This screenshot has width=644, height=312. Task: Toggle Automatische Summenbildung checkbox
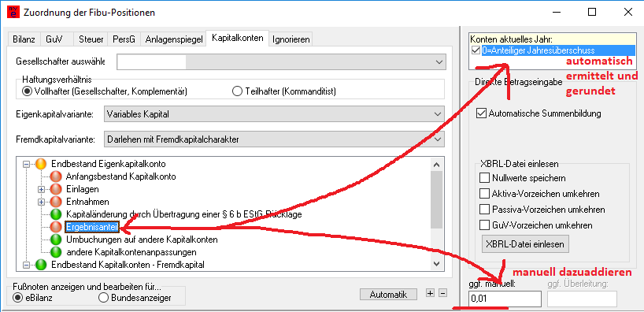[480, 113]
